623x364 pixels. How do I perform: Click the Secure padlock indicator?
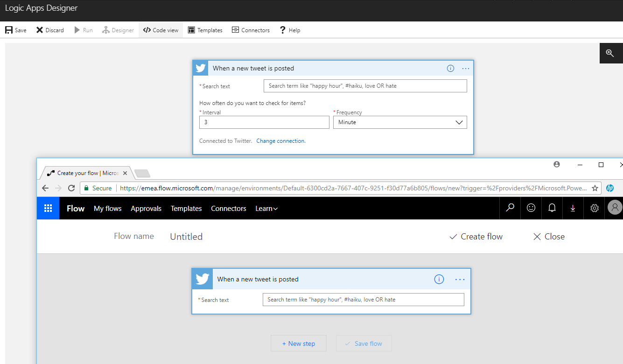[x=98, y=188]
